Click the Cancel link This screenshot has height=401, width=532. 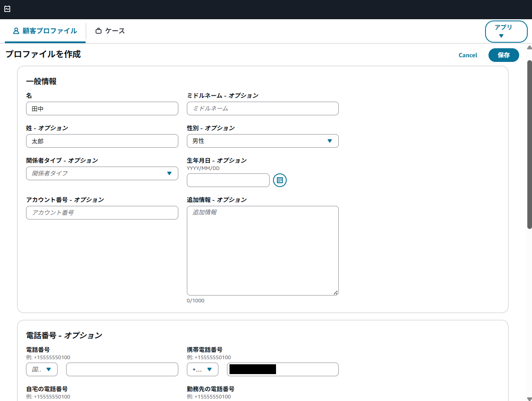(468, 55)
